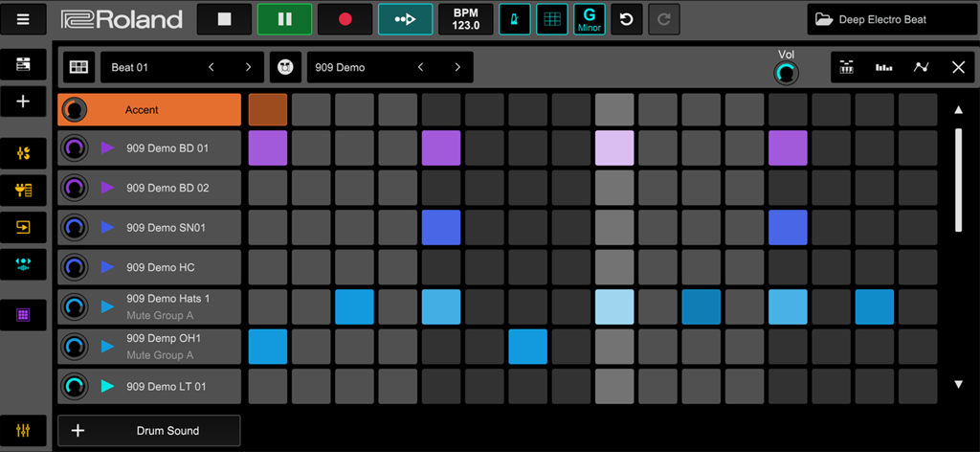
Task: Open the G Minor key selector
Action: [590, 19]
